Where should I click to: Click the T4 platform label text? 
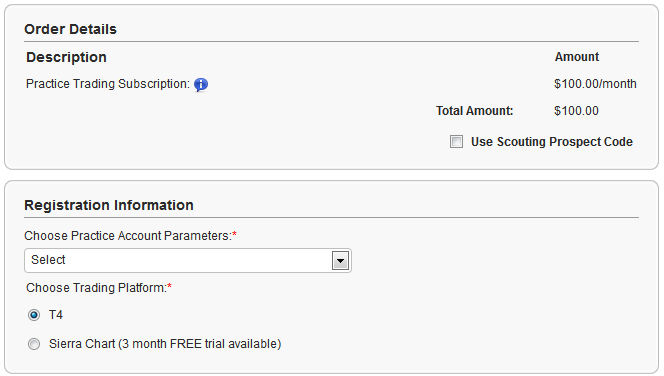tap(56, 315)
